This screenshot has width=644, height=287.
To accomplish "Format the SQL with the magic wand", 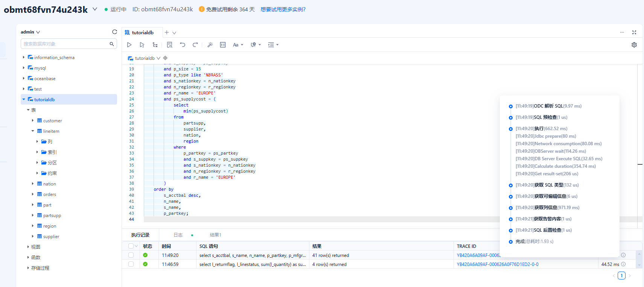I will pos(210,45).
